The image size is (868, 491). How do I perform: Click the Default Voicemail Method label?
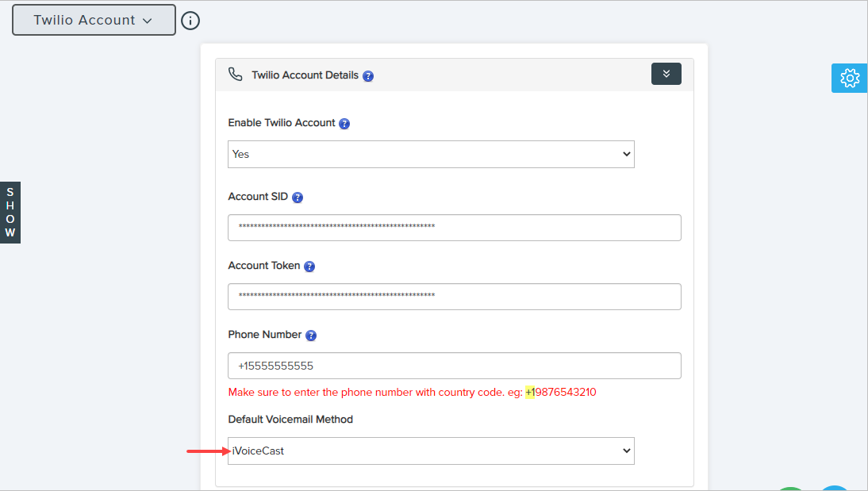point(290,419)
